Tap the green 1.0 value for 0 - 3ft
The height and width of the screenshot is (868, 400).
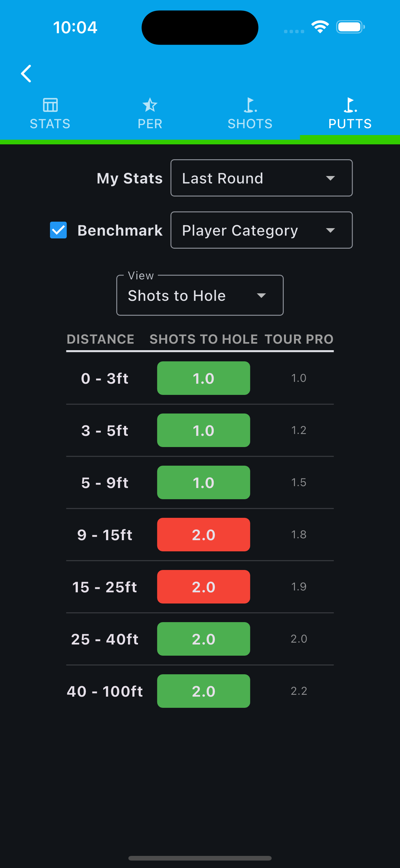203,378
